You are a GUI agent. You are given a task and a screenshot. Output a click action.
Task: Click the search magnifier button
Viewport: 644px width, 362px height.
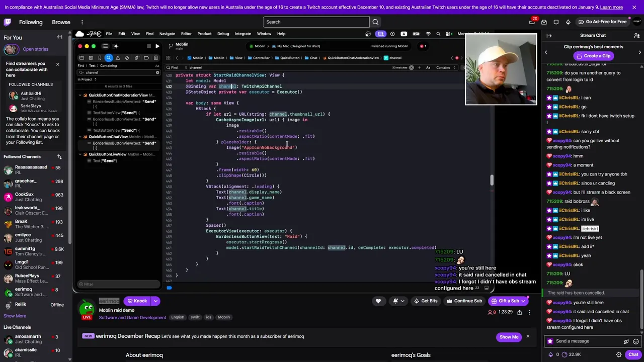375,22
